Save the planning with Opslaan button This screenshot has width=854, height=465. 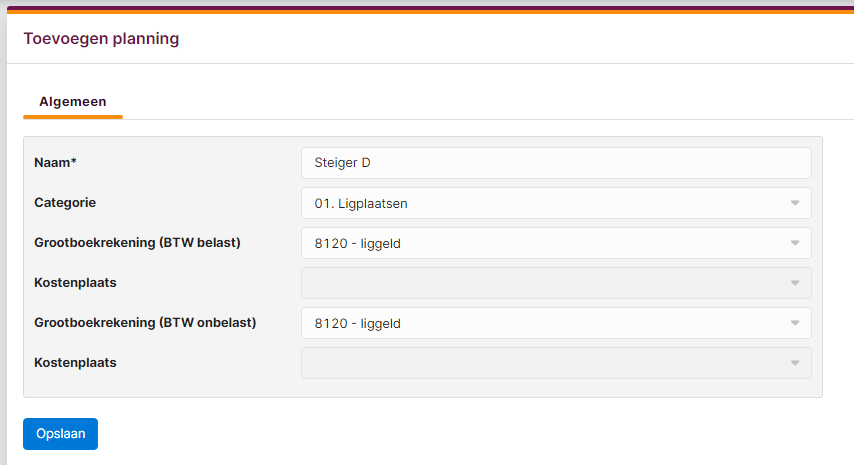[x=60, y=434]
